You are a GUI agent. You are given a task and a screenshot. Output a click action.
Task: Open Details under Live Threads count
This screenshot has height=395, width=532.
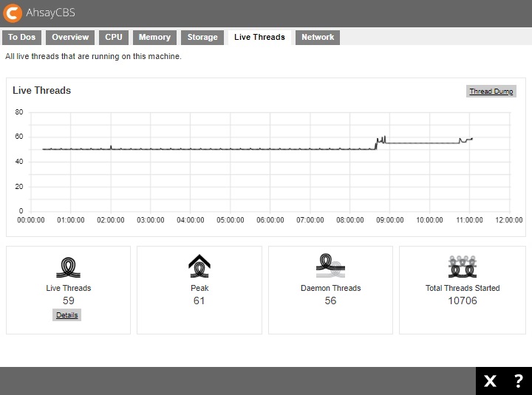(67, 315)
